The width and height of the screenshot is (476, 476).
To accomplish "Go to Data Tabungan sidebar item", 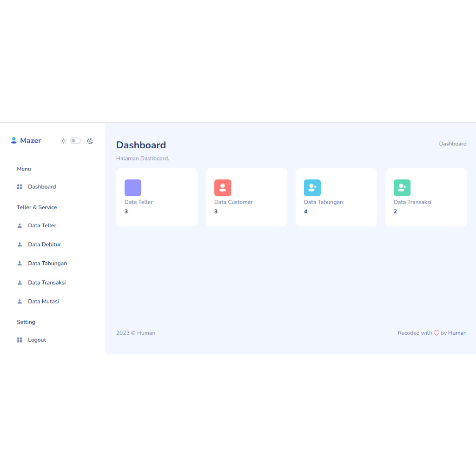I will [x=47, y=263].
